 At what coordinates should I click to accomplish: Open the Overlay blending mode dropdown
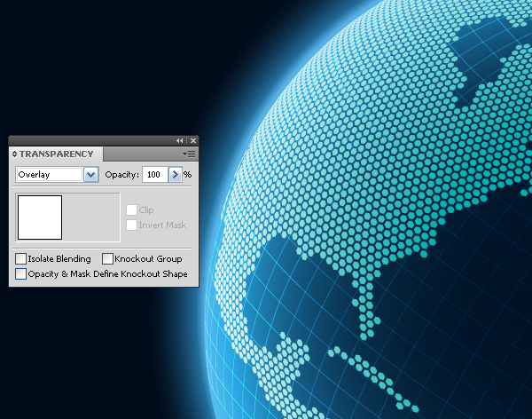coord(91,175)
